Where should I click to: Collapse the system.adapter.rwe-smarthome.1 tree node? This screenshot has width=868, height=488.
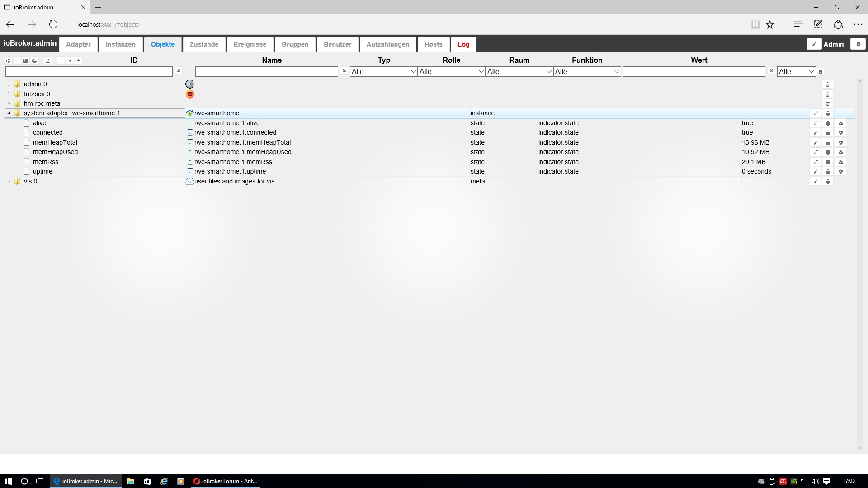(9, 113)
